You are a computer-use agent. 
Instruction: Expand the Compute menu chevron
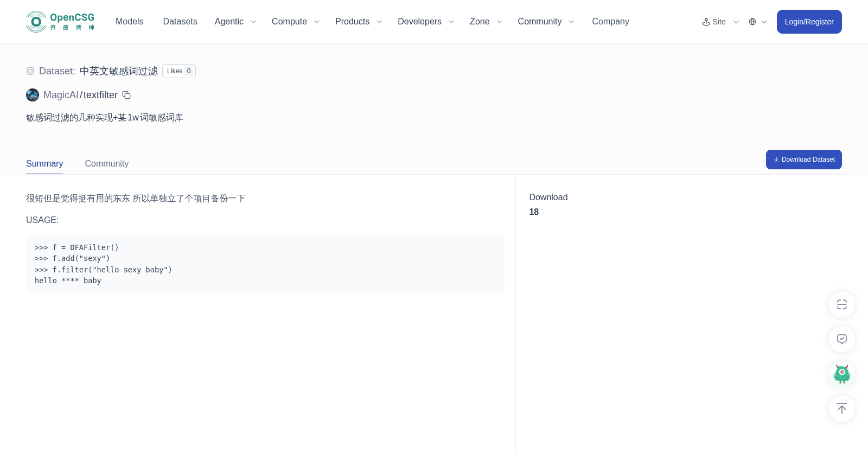click(317, 22)
